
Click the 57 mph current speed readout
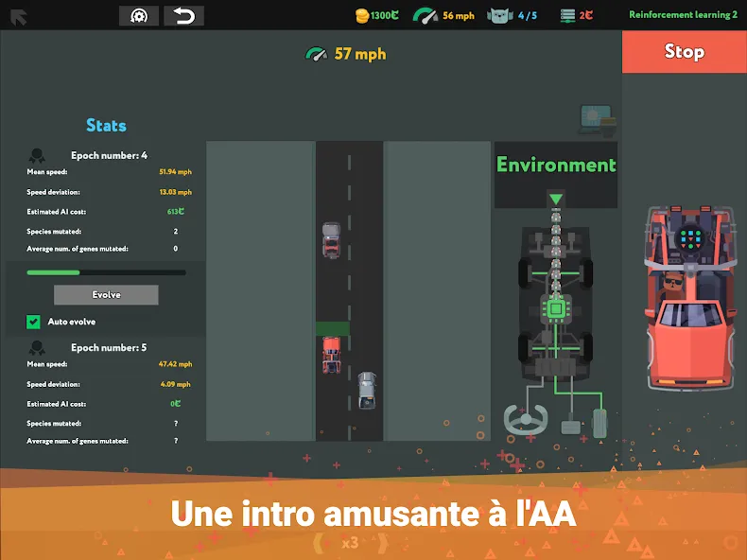click(x=360, y=54)
